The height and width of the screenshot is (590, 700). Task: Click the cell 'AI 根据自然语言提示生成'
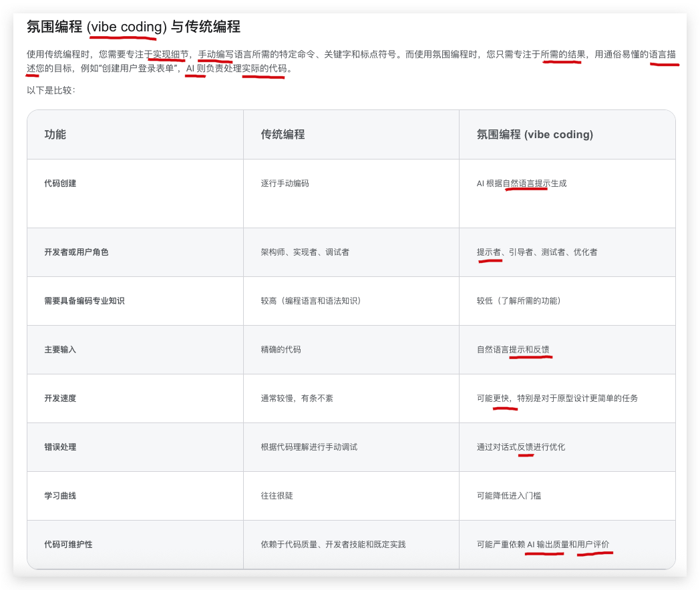click(522, 184)
